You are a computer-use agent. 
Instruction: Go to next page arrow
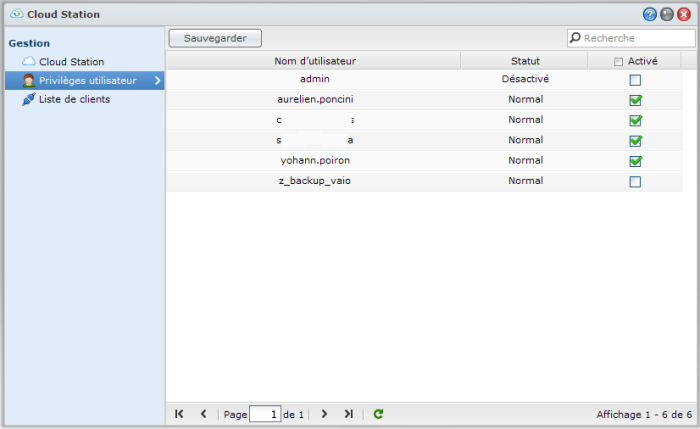pos(325,413)
